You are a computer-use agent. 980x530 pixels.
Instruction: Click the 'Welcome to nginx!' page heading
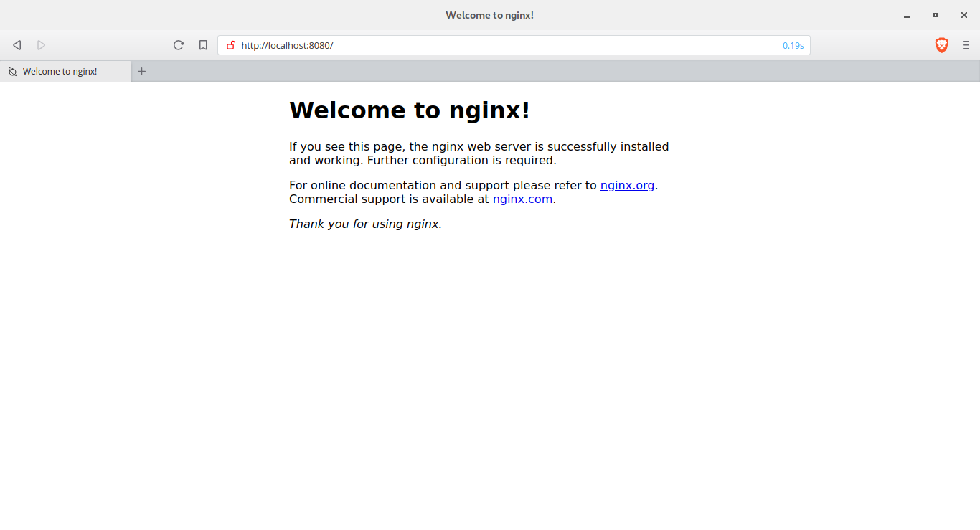(x=409, y=110)
